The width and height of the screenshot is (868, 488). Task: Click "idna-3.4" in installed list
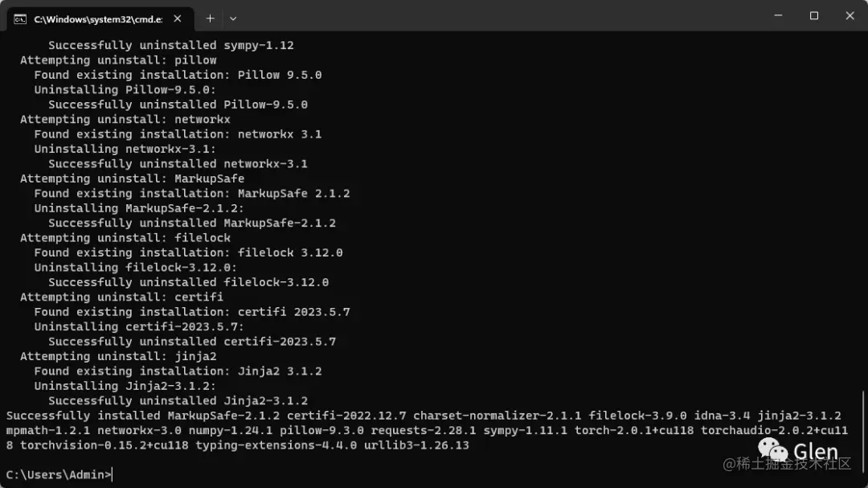click(x=722, y=416)
